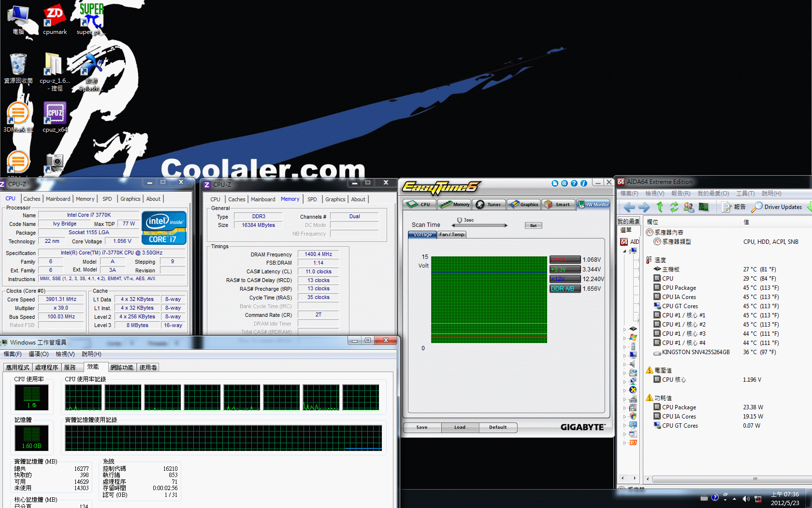Open AIDA64 檔案(F) menu
This screenshot has height=508, width=812.
pyautogui.click(x=629, y=194)
